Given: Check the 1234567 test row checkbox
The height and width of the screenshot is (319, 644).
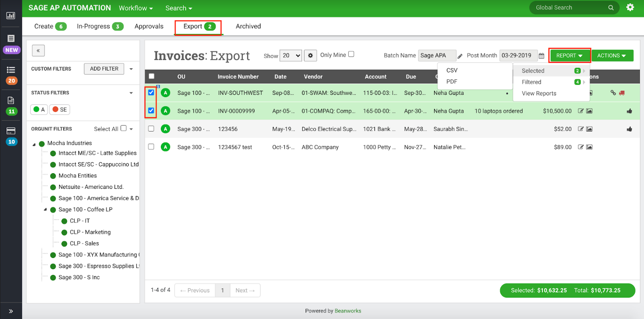Looking at the screenshot, I should point(151,147).
